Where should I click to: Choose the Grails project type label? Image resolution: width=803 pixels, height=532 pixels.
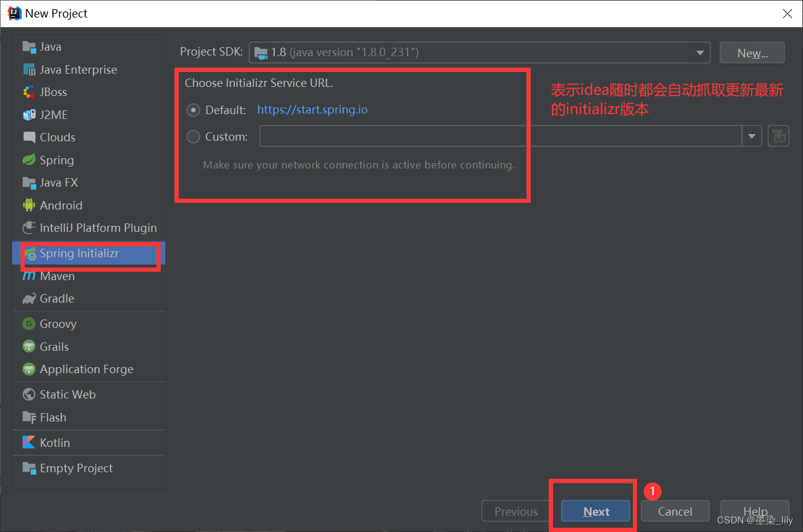coord(54,347)
